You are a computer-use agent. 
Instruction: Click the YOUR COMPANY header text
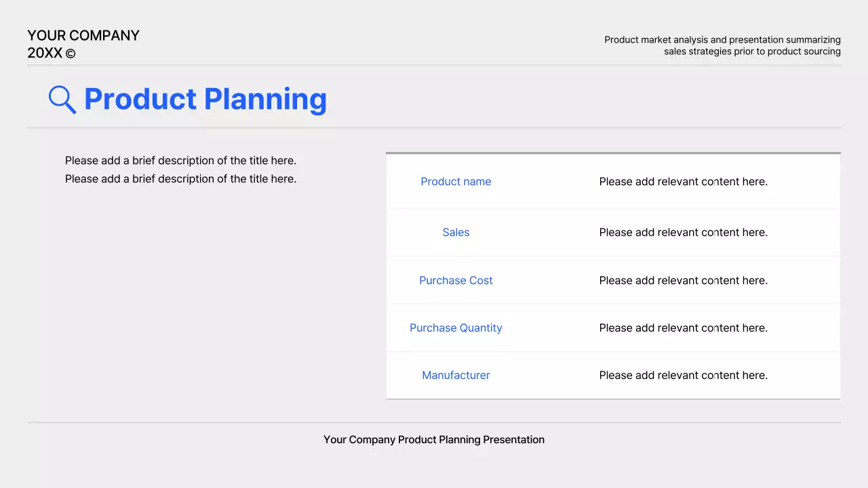point(83,35)
